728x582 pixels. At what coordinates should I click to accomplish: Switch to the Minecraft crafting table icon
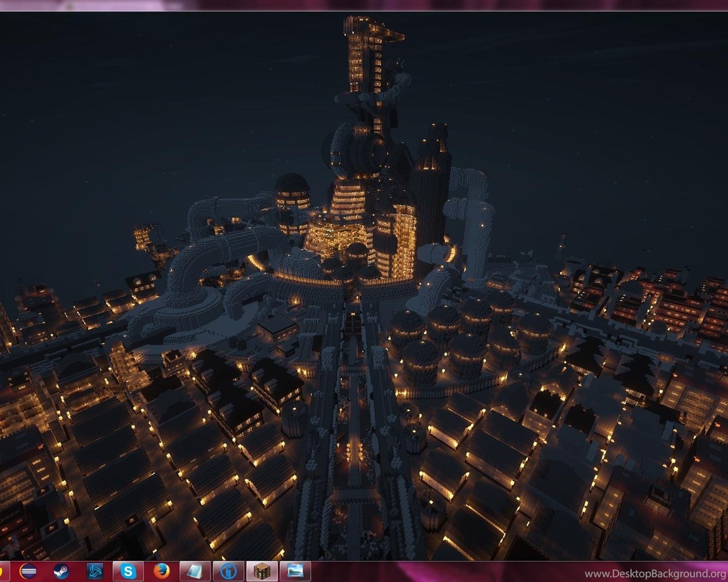coord(262,571)
